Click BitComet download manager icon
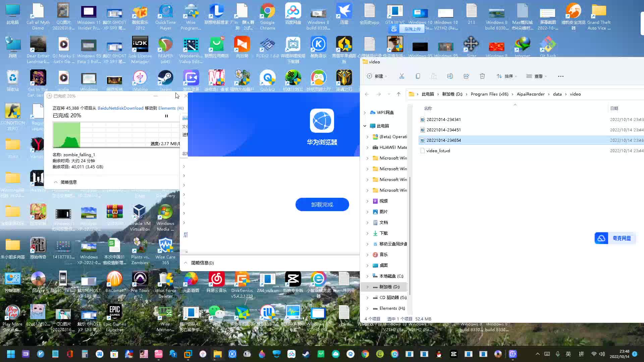This screenshot has width=644, height=362. click(114, 279)
